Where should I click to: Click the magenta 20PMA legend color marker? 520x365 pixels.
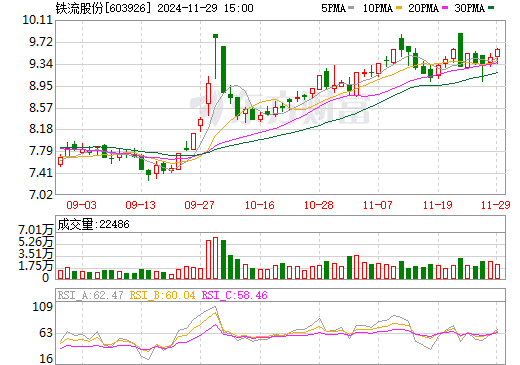point(444,8)
